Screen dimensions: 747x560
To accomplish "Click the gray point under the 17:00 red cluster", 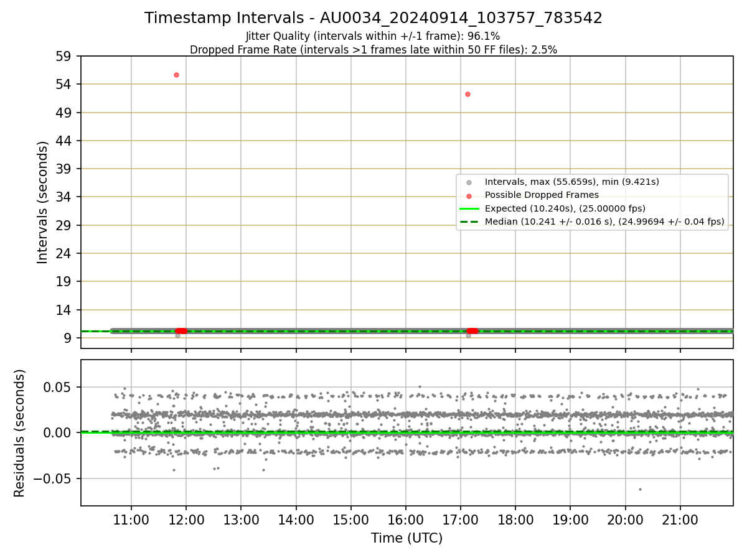I will coord(468,335).
